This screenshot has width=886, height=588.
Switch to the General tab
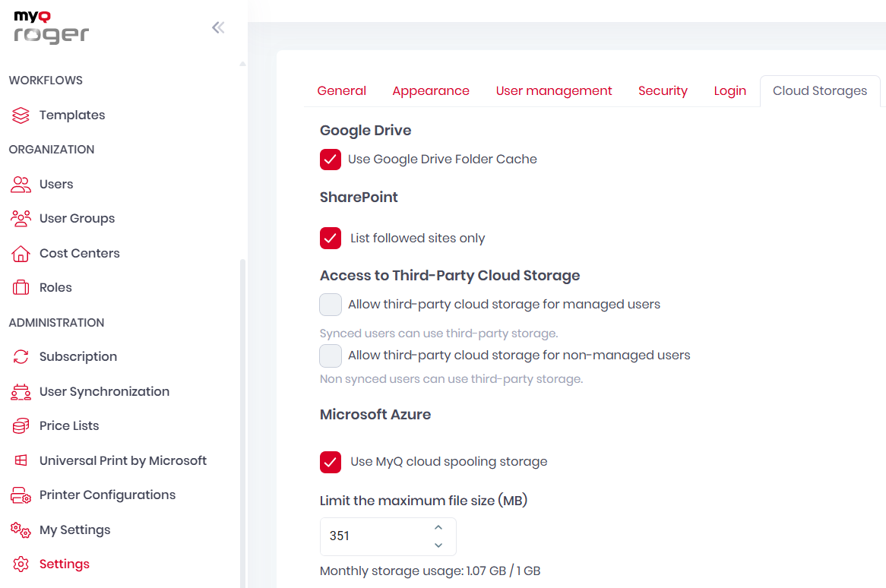coord(342,91)
